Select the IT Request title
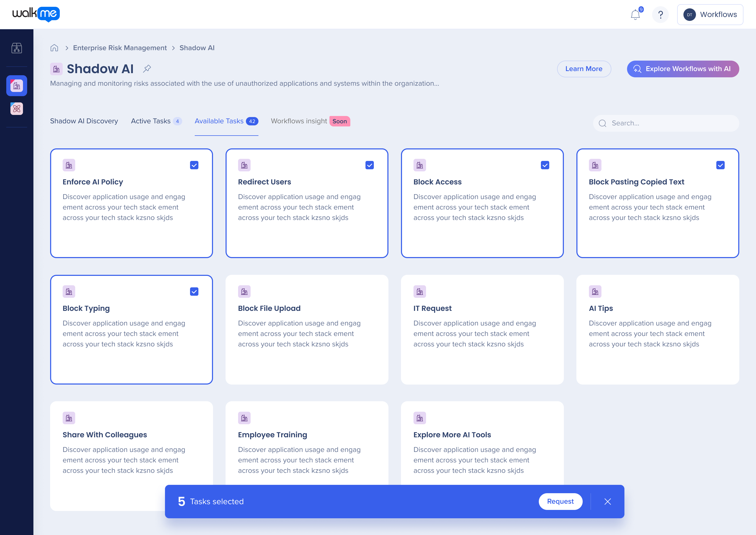The width and height of the screenshot is (756, 535). click(x=433, y=308)
